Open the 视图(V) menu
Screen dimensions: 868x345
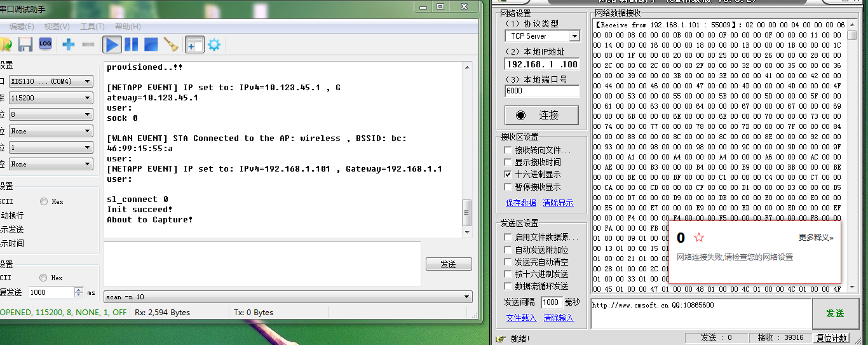tap(57, 27)
